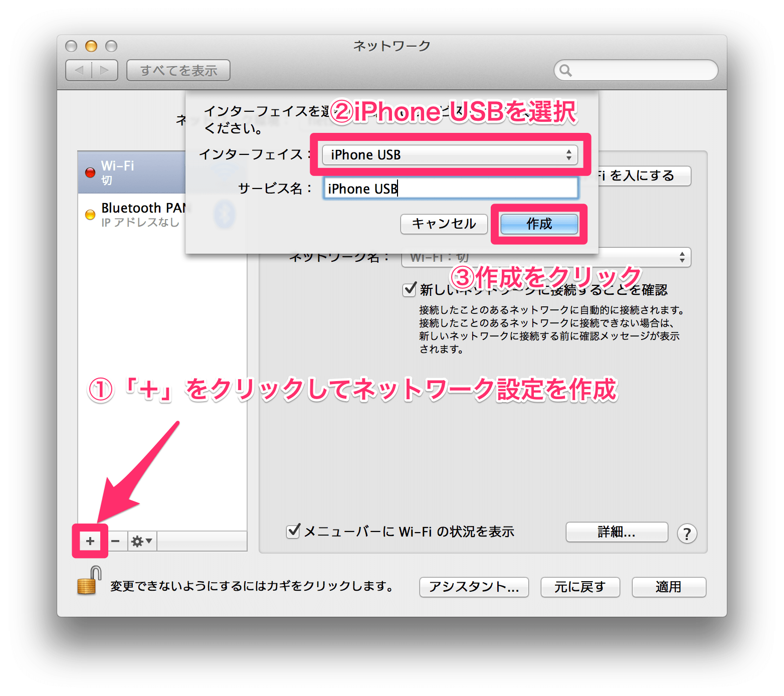Open the インターフェイス dropdown showing iPhone USB
784x696 pixels.
(x=450, y=154)
